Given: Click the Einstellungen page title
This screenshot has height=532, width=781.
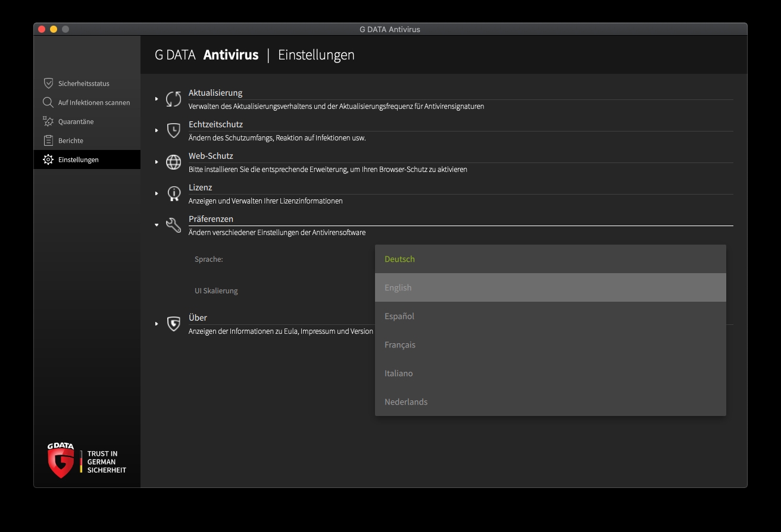Looking at the screenshot, I should point(316,55).
